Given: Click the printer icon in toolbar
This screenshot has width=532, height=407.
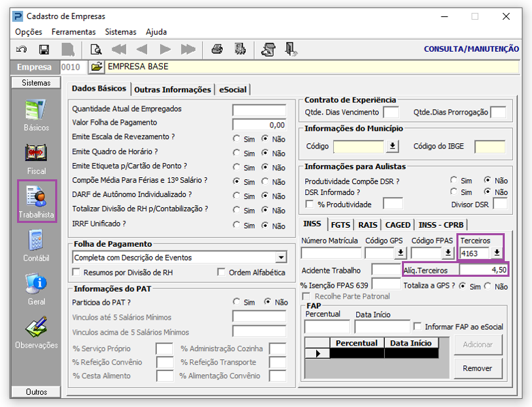Looking at the screenshot, I should [217, 50].
